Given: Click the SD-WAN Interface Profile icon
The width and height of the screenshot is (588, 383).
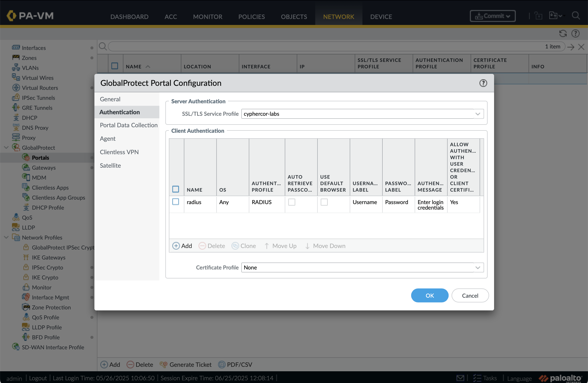Looking at the screenshot, I should click(16, 347).
